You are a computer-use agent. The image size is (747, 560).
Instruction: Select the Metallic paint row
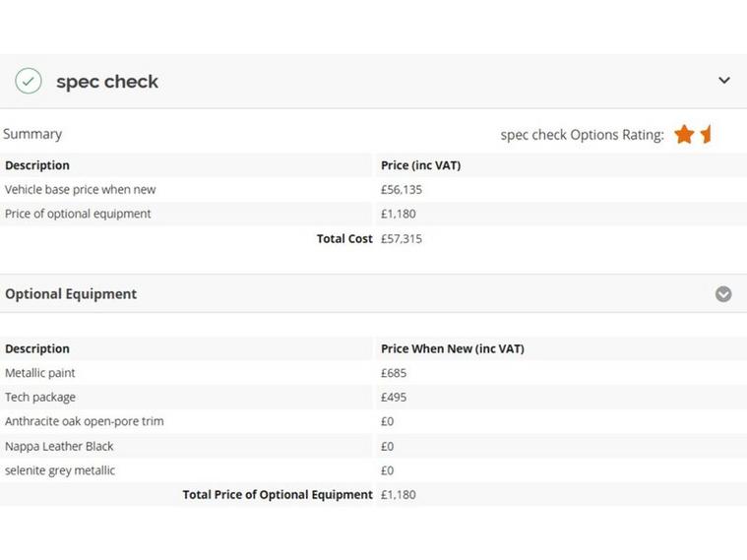point(374,373)
